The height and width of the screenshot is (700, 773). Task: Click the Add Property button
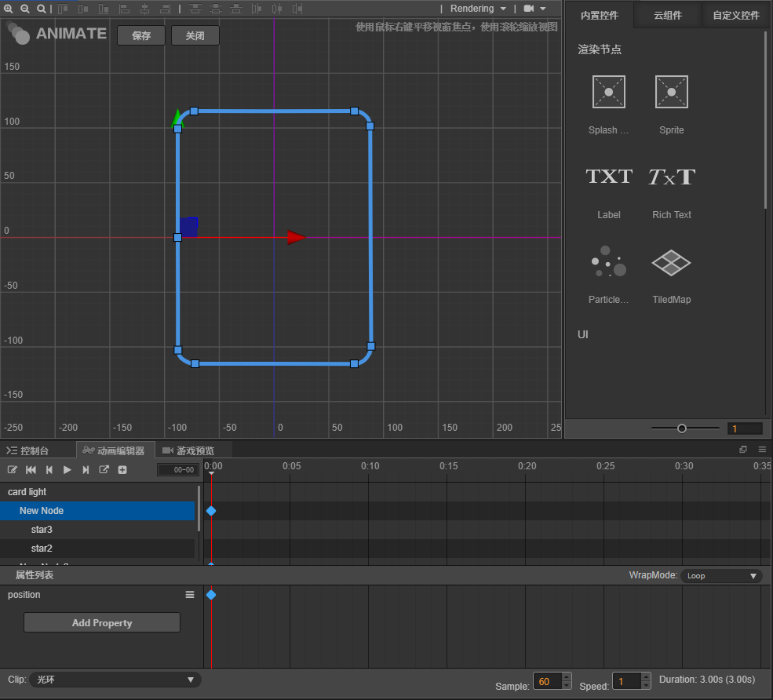click(102, 623)
